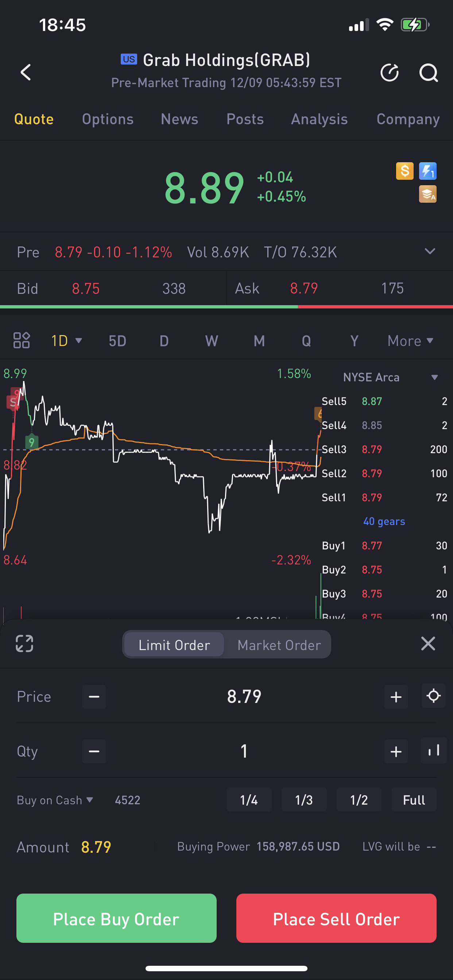The height and width of the screenshot is (980, 453).
Task: Close the order entry panel
Action: [x=428, y=644]
